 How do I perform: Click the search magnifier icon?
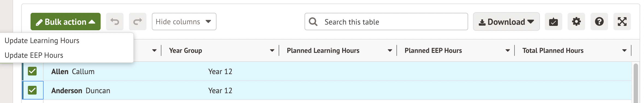coord(313,22)
